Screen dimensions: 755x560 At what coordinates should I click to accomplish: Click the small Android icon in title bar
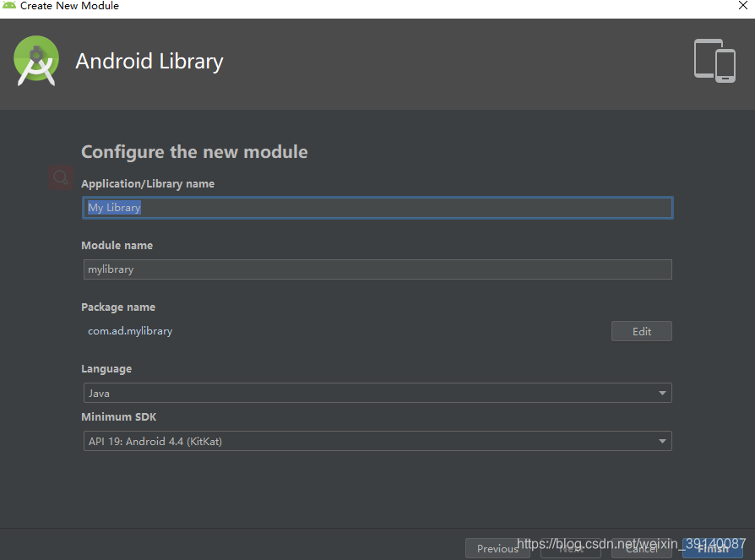pyautogui.click(x=9, y=5)
